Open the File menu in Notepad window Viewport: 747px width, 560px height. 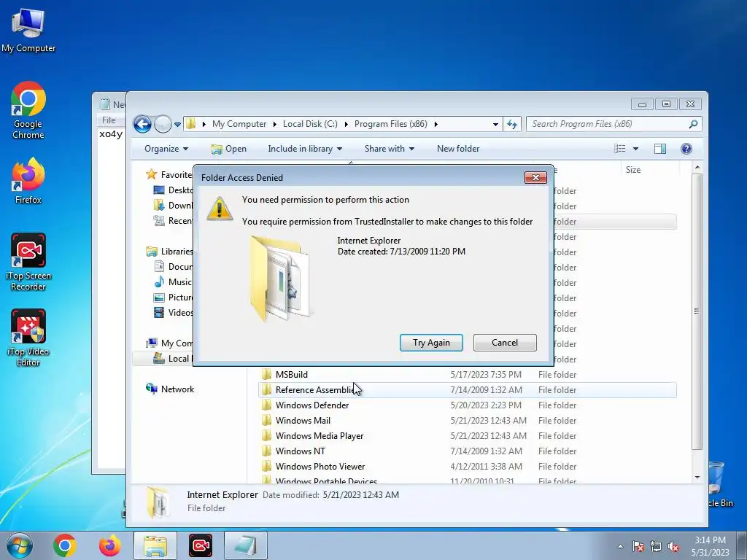[109, 120]
